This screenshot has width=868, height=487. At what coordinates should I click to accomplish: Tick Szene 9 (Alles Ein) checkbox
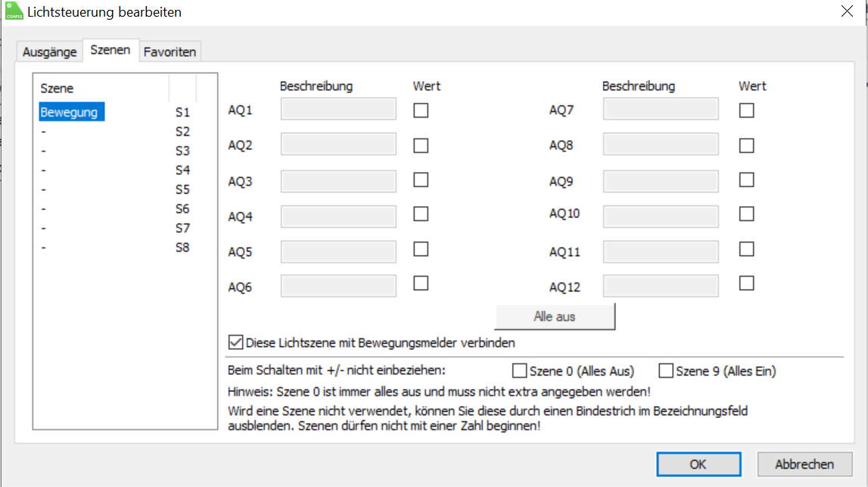click(666, 371)
